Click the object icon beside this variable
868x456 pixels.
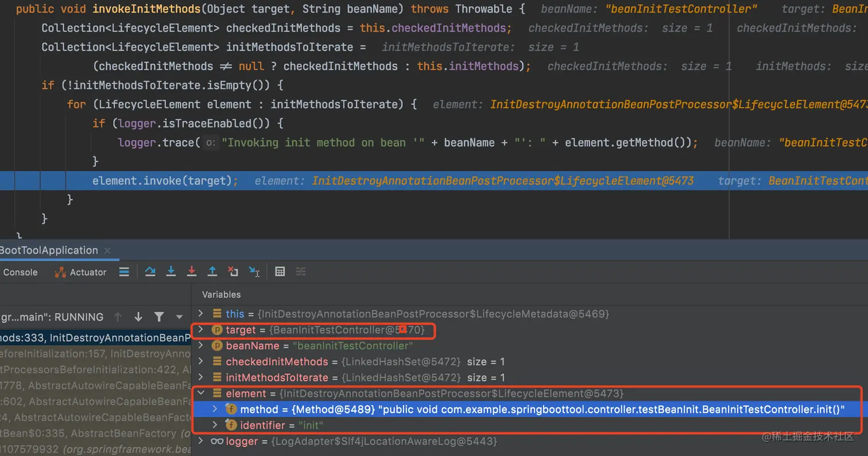pyautogui.click(x=217, y=314)
